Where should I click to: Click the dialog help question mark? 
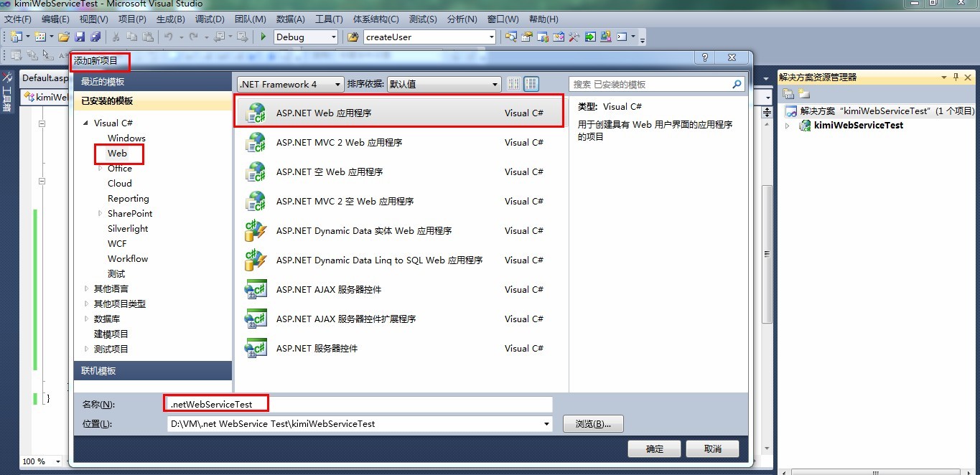click(x=705, y=57)
